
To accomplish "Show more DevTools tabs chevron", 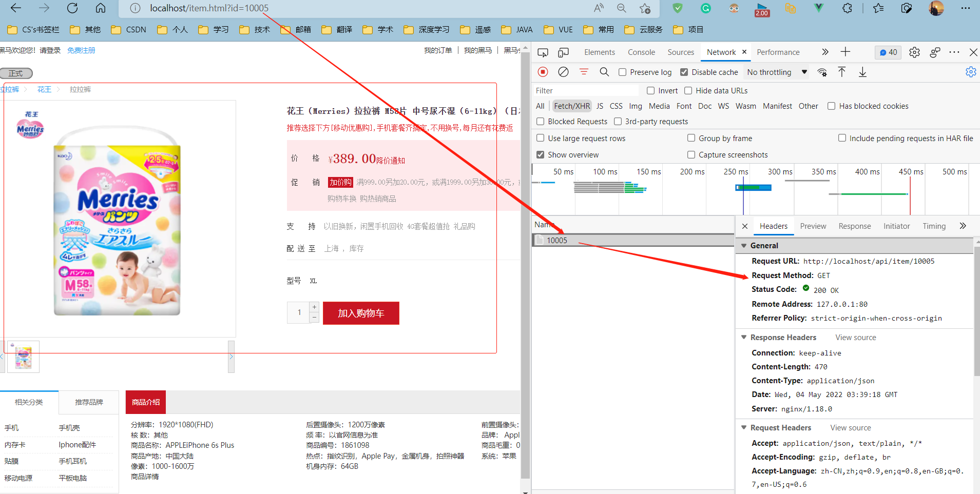I will 825,52.
